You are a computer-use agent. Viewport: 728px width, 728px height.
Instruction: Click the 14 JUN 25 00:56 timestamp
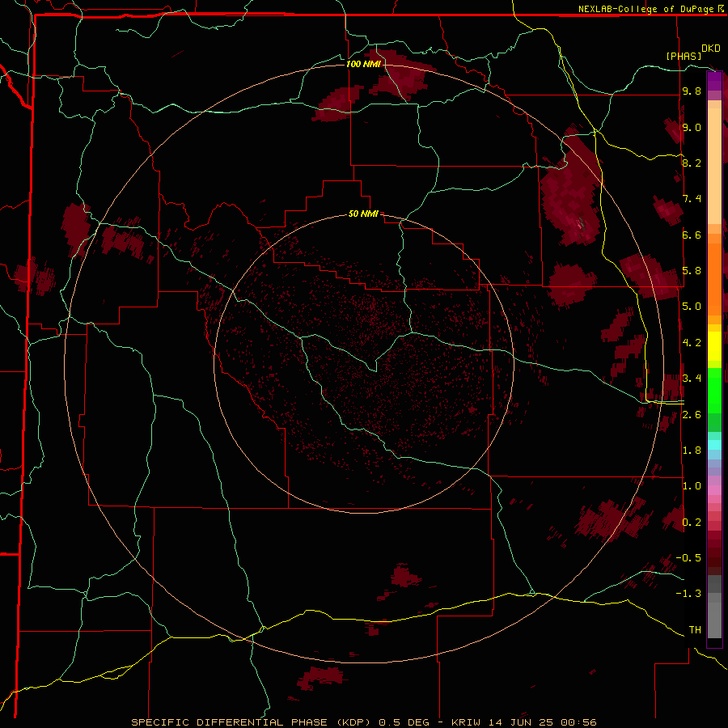pos(544,722)
